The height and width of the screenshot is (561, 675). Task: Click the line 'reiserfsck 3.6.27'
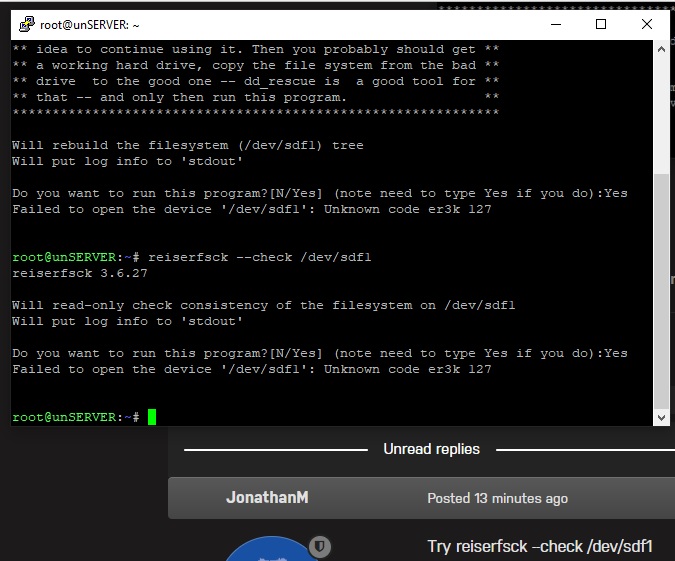80,273
